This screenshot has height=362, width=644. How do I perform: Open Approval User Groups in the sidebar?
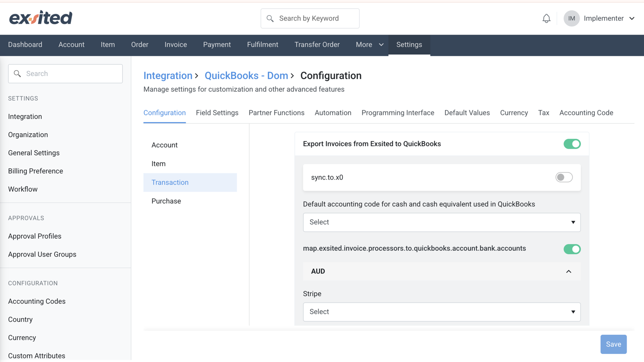tap(42, 254)
